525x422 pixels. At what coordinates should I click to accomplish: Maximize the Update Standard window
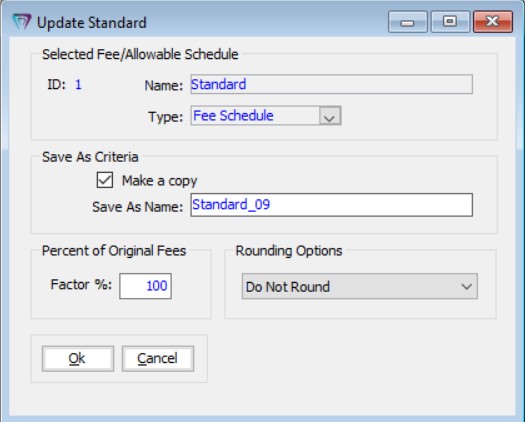tap(450, 22)
